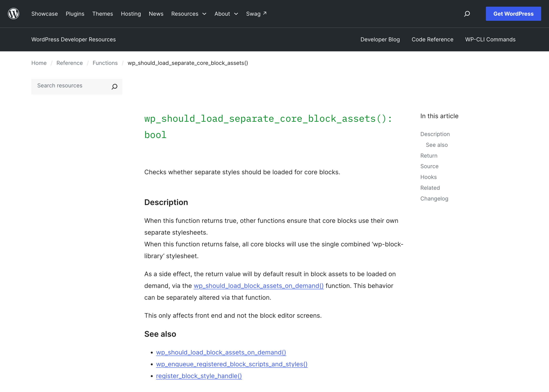Click the current page breadcrumb text

click(188, 63)
